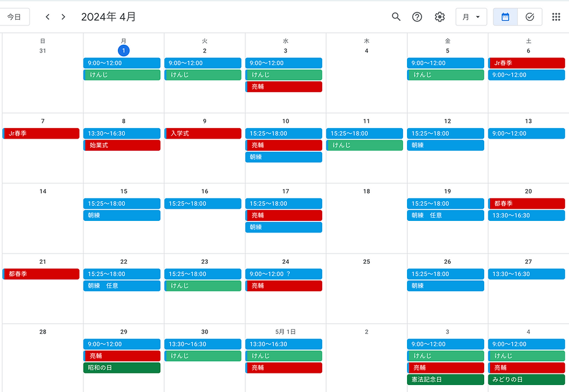Open the help question mark menu
This screenshot has height=392, width=569.
coord(417,17)
